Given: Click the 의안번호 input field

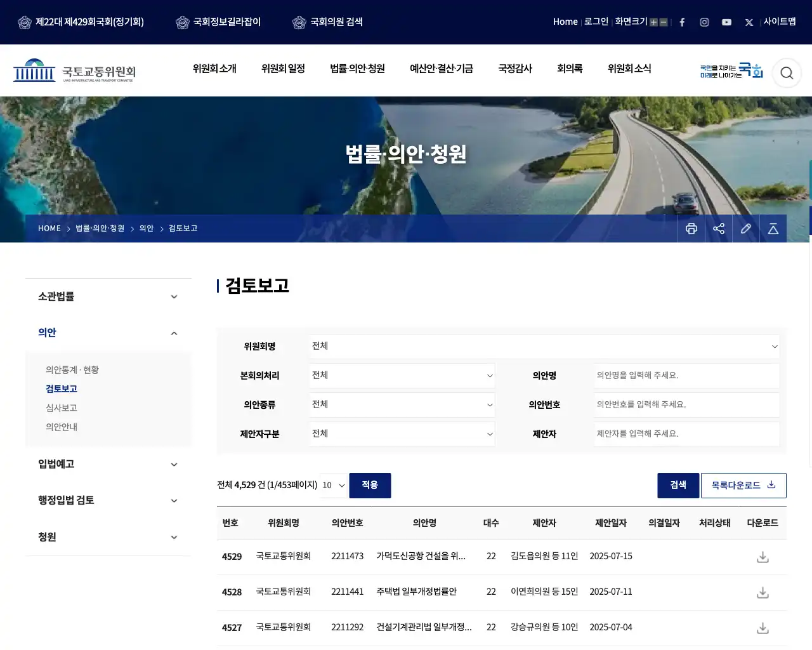Looking at the screenshot, I should (x=687, y=404).
